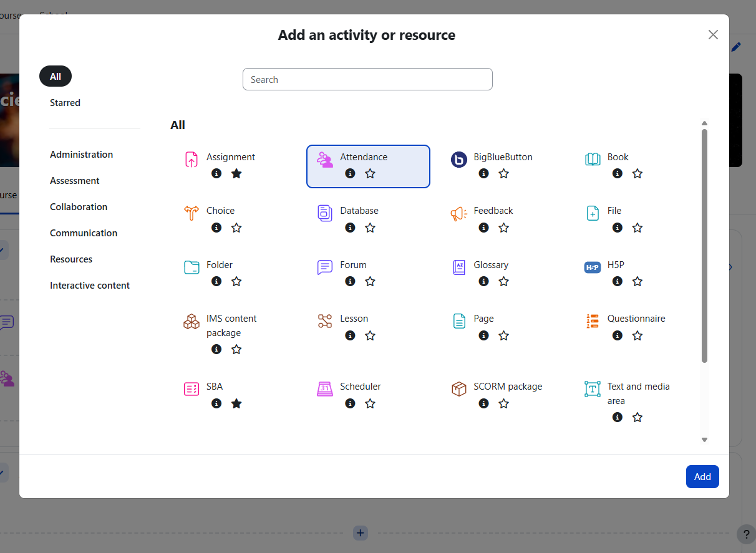Open the Page resource link
Screen dimensions: 756x553
(483, 319)
